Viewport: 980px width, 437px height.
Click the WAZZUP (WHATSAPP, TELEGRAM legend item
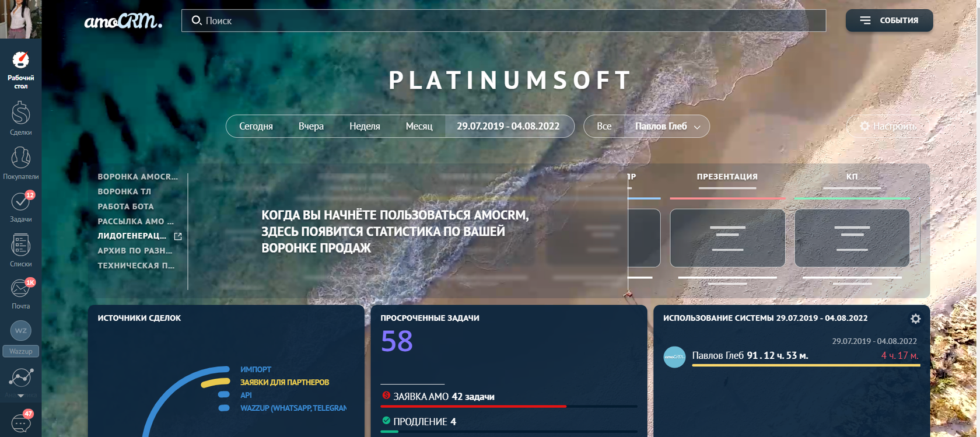[293, 408]
